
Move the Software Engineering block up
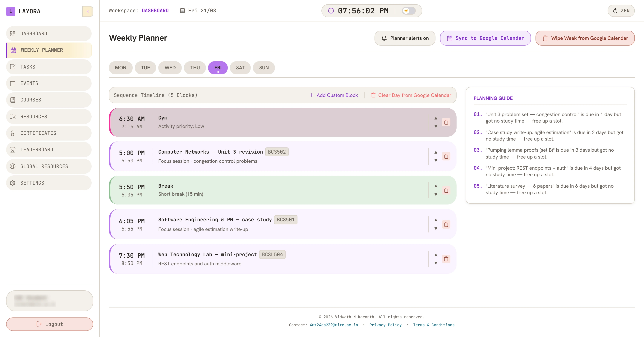coord(436,220)
